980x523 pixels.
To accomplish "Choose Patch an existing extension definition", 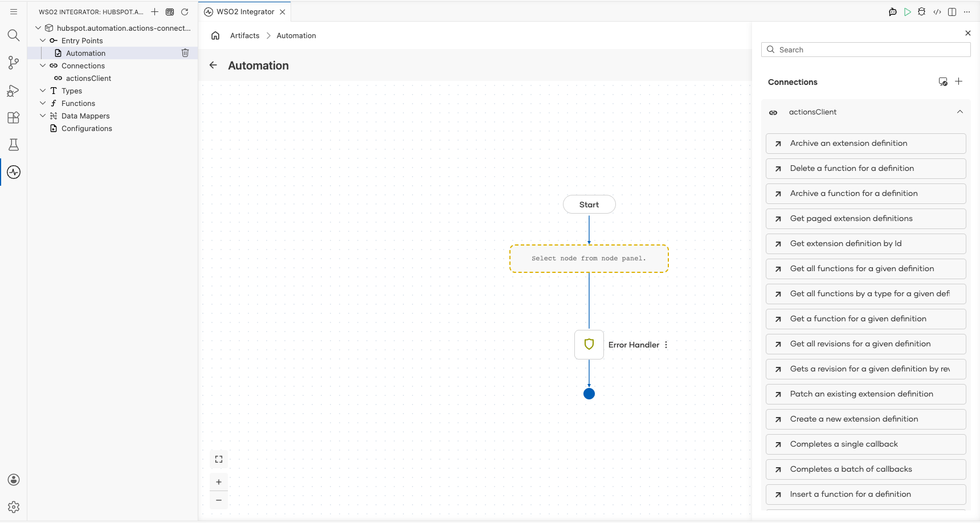I will coord(865,394).
